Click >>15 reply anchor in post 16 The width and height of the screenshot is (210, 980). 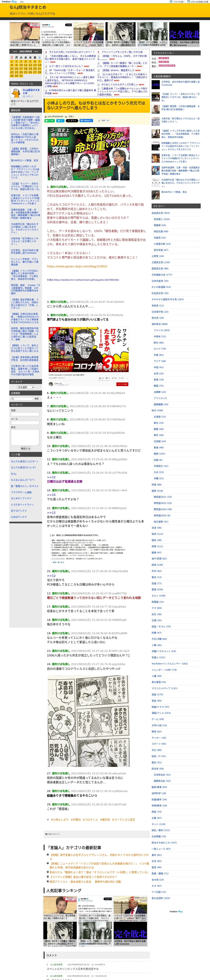[51, 495]
